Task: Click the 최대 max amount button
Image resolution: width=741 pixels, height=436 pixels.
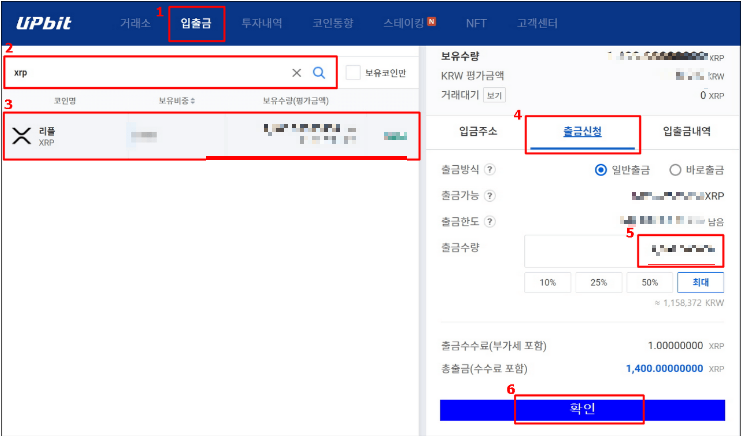Action: pyautogui.click(x=701, y=282)
